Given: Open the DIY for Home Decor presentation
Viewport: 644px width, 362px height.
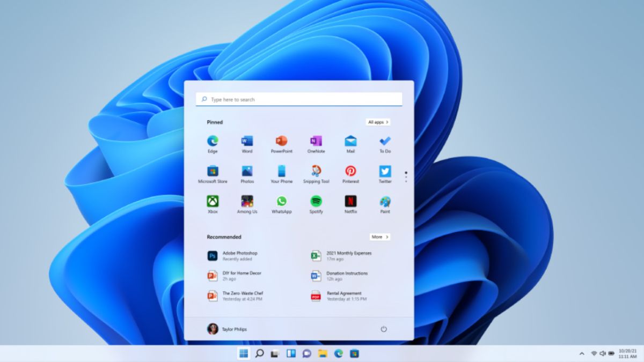Looking at the screenshot, I should (x=236, y=276).
